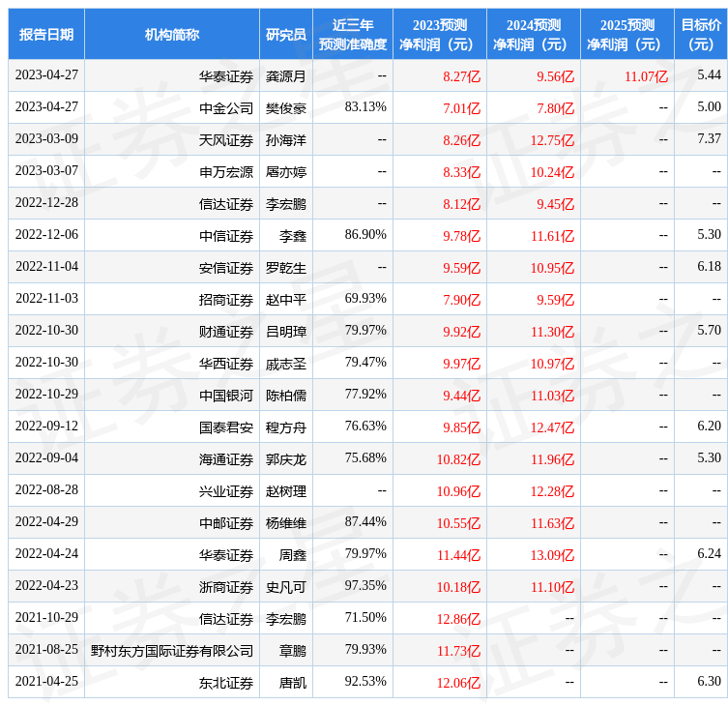Click analyst name 樊俊豪

(x=286, y=108)
